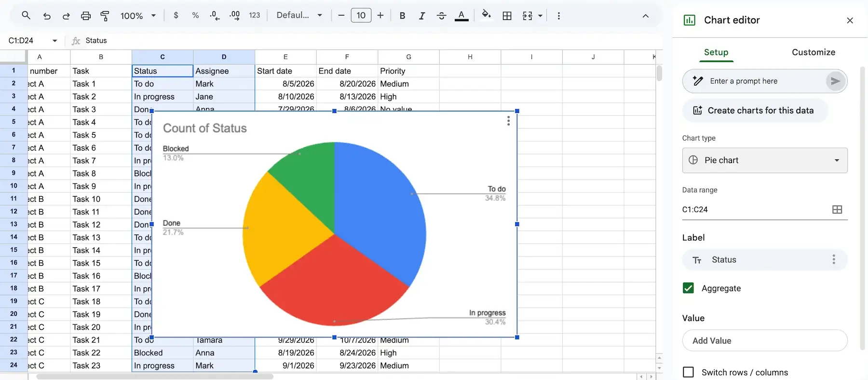Collapse the toolbar with the caret
This screenshot has height=380, width=868.
coord(646,15)
